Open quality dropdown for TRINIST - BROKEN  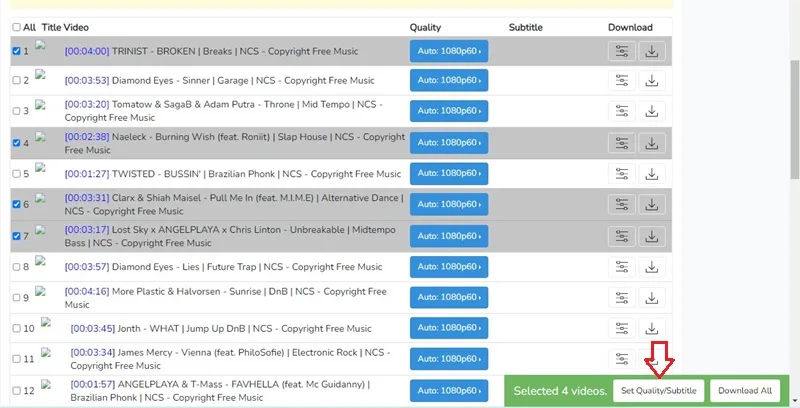pos(449,51)
